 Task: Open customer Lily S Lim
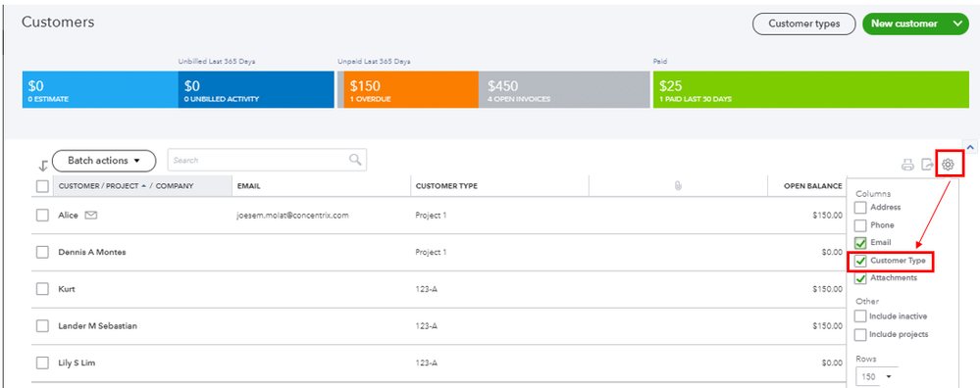click(x=77, y=364)
